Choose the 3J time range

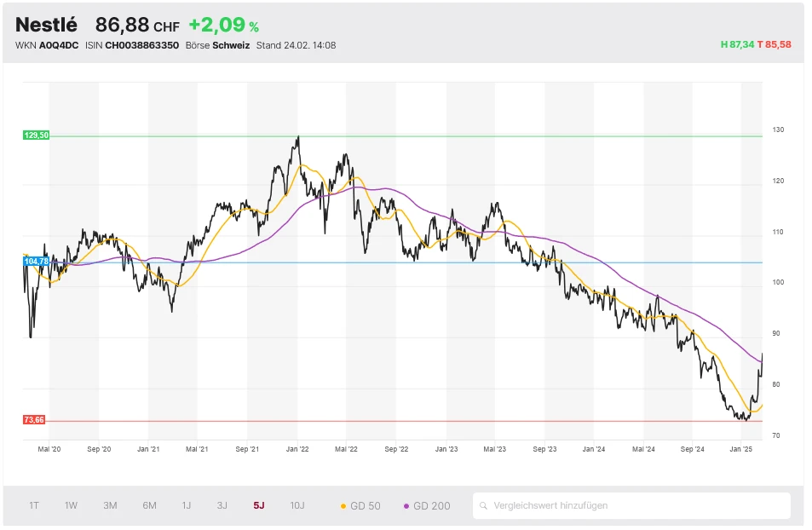pyautogui.click(x=222, y=505)
